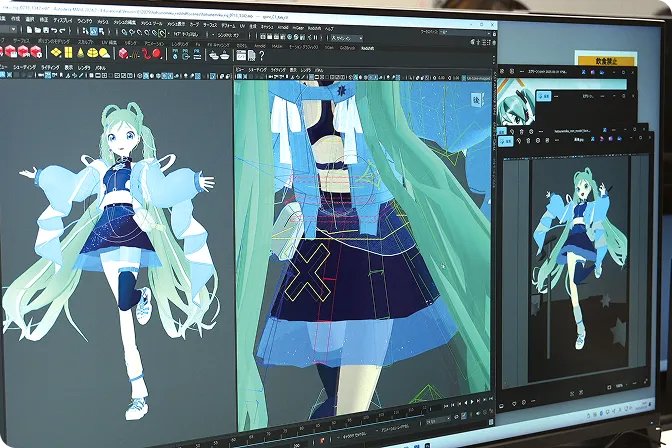Click the Undo arrow icon
This screenshot has width=672, height=448.
click(54, 30)
